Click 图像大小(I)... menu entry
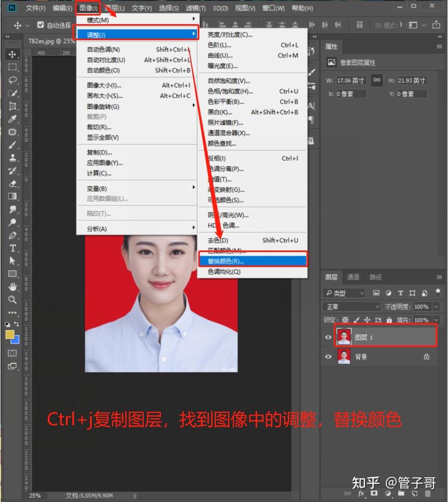This screenshot has height=502, width=448. [138, 85]
